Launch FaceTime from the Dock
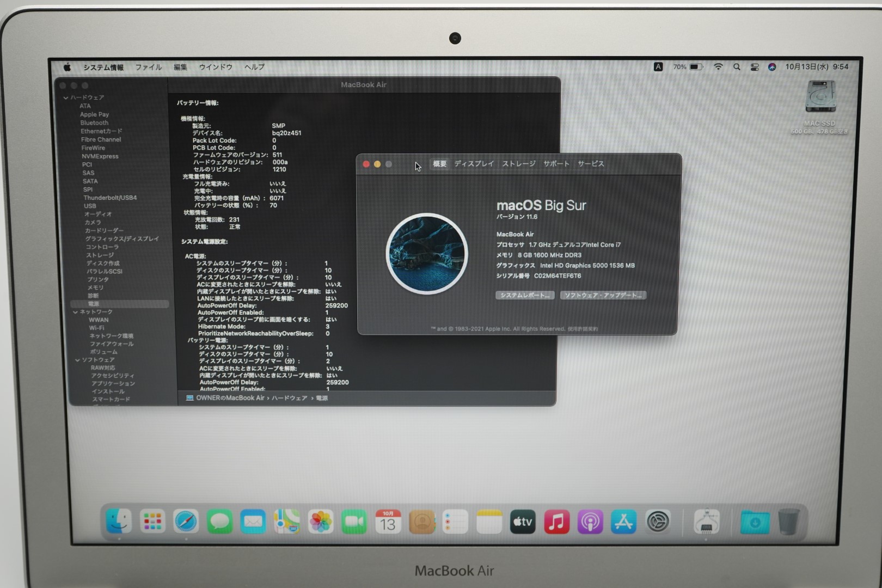882x588 pixels. click(354, 522)
